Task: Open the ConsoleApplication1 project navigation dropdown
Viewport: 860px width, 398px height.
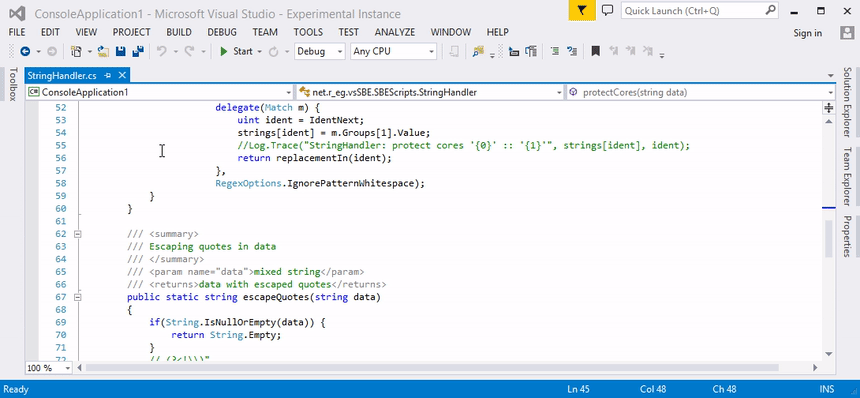Action: click(x=160, y=92)
